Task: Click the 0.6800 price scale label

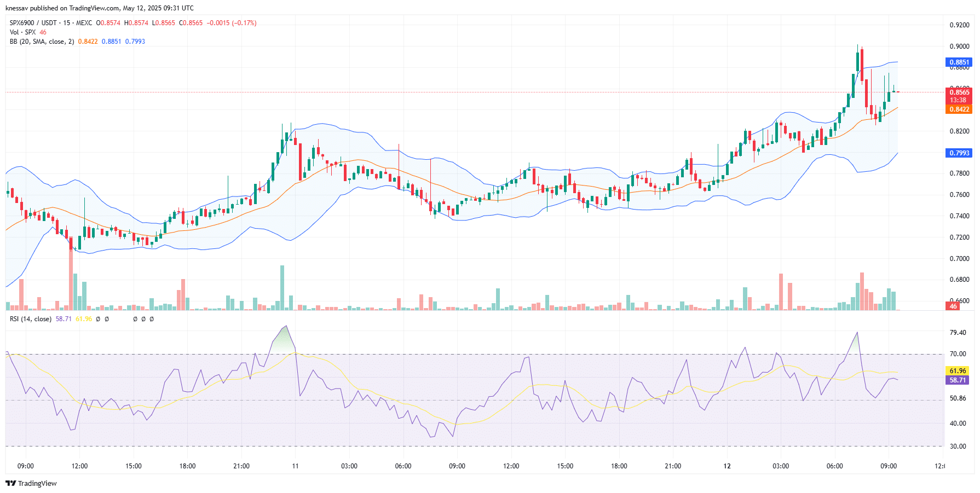Action: [x=959, y=280]
